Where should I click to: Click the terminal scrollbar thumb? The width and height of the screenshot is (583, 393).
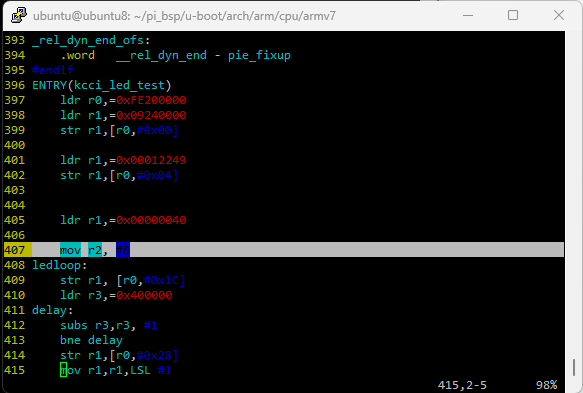click(574, 367)
